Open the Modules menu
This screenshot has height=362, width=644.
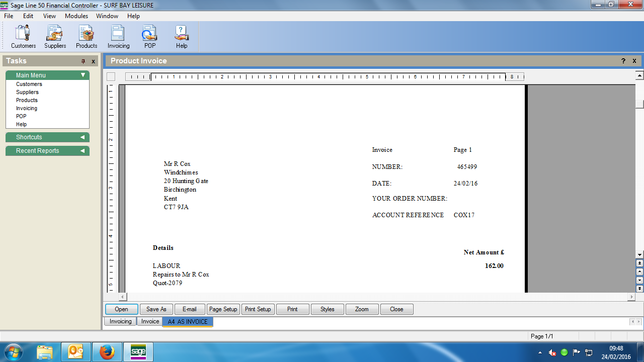pos(76,16)
